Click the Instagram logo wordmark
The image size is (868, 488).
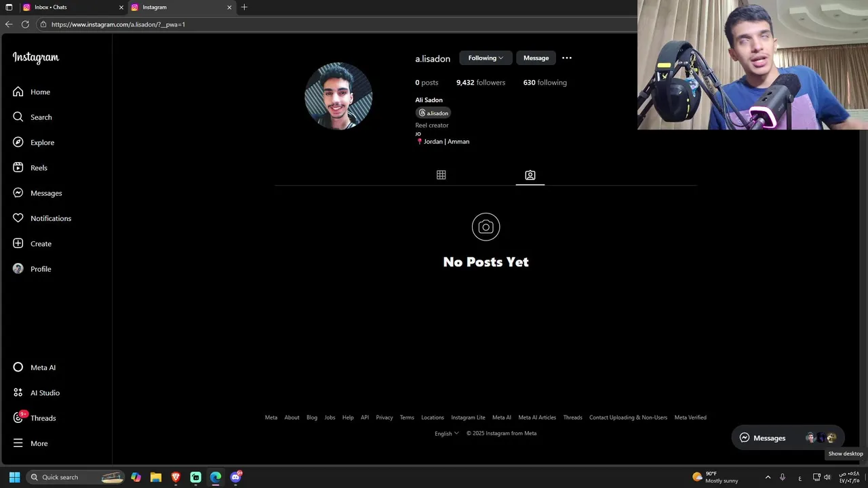pyautogui.click(x=36, y=58)
